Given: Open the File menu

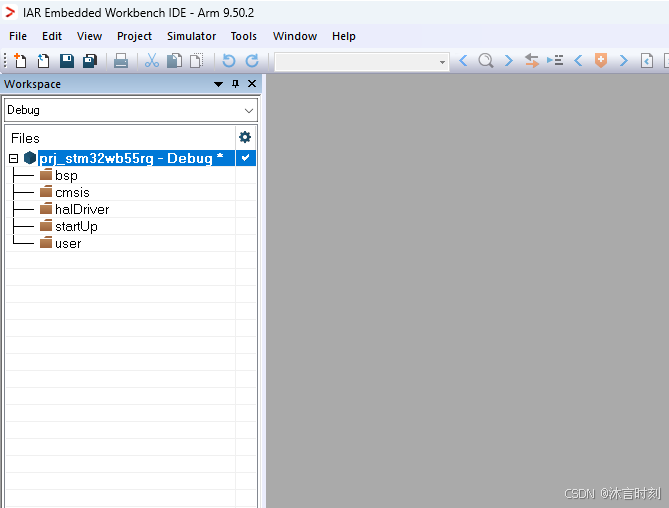Looking at the screenshot, I should coord(18,36).
